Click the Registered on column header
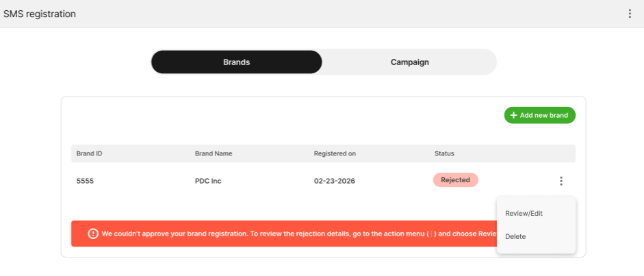Viewport: 644px width, 276px height. click(x=335, y=153)
